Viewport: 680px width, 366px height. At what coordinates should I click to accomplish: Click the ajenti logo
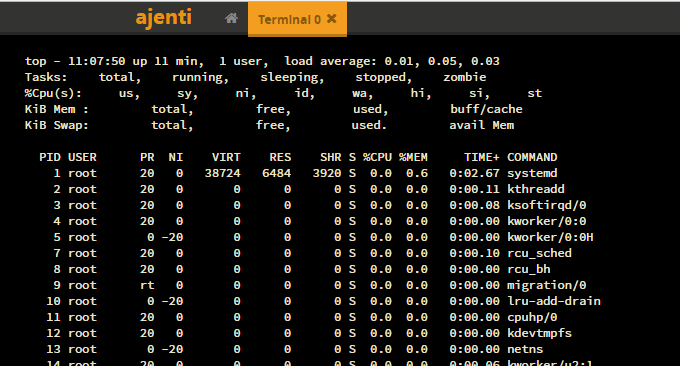[x=163, y=18]
